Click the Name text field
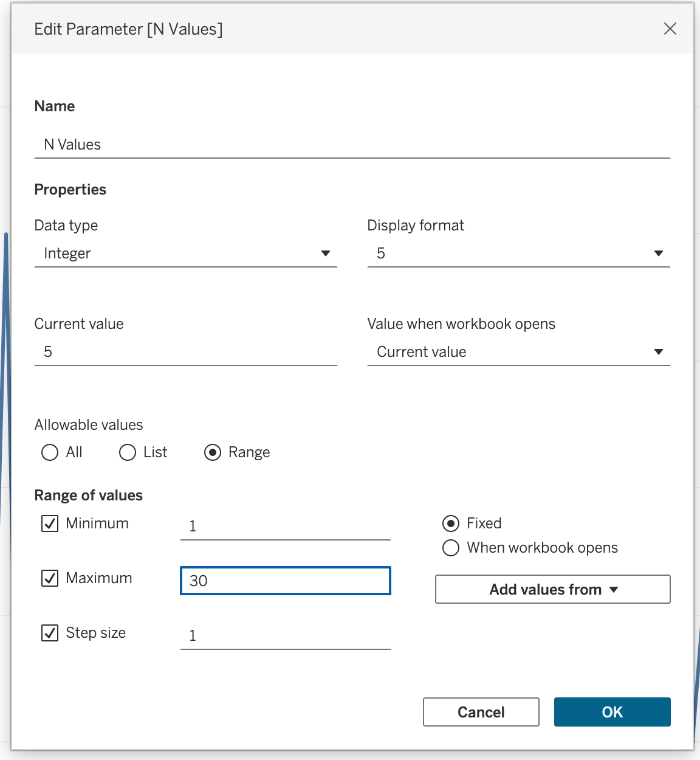This screenshot has height=760, width=700. (x=351, y=145)
